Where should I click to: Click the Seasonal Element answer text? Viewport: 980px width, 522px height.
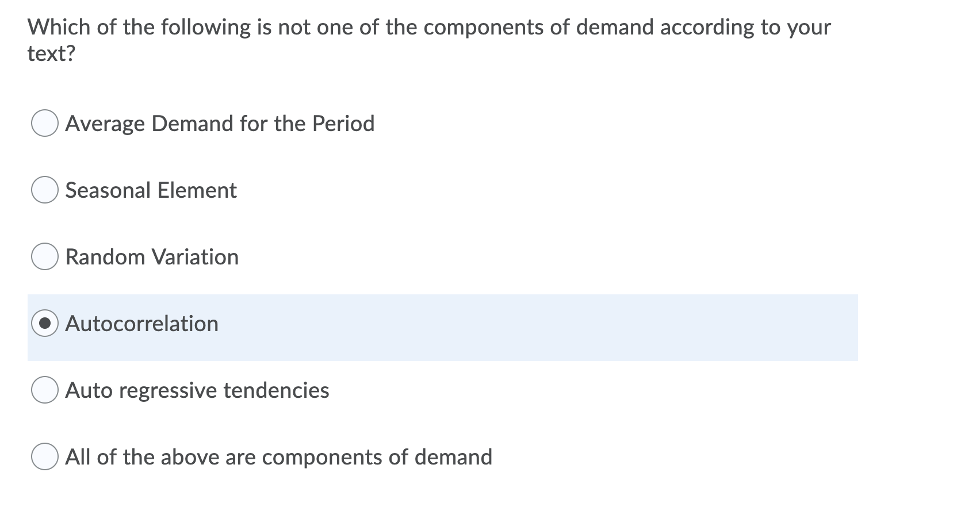click(151, 190)
